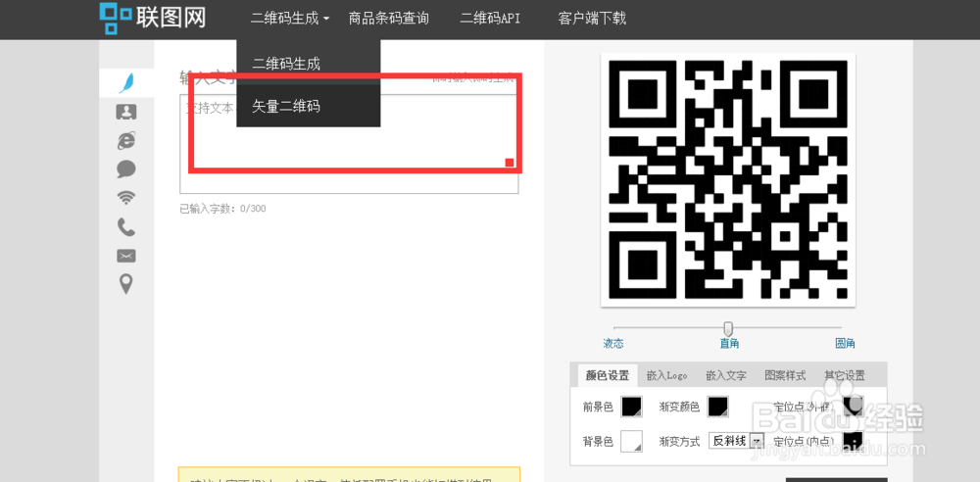Select the phone number icon
Image resolution: width=980 pixels, height=482 pixels.
point(126,227)
